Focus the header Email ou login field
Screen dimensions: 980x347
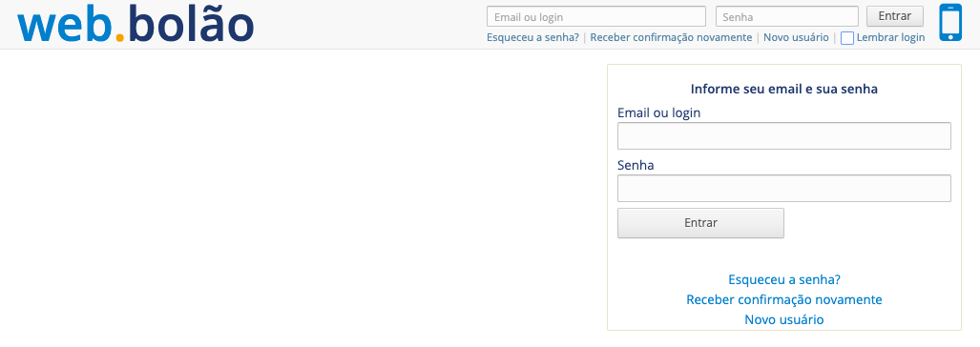(596, 16)
